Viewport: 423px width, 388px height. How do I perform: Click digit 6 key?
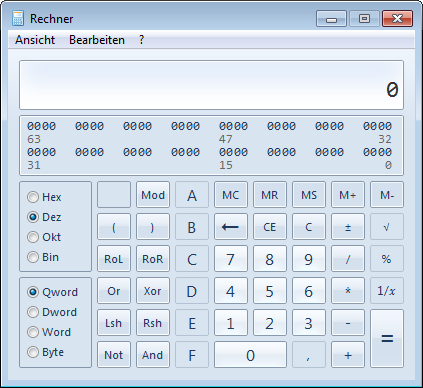(309, 291)
